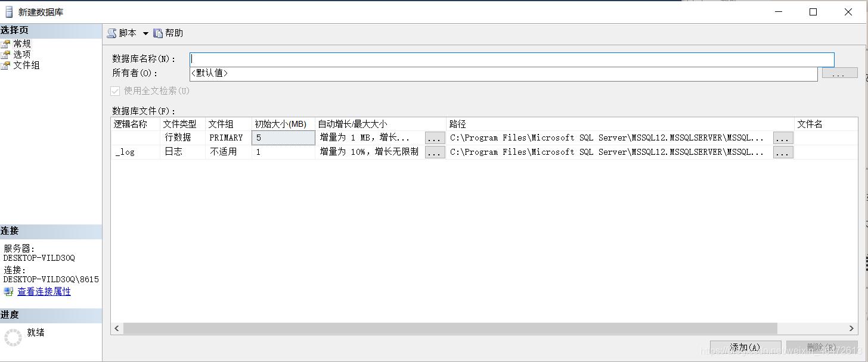The width and height of the screenshot is (868, 362).
Task: Select the 常规 page icon in 选择页
Action: [x=9, y=43]
